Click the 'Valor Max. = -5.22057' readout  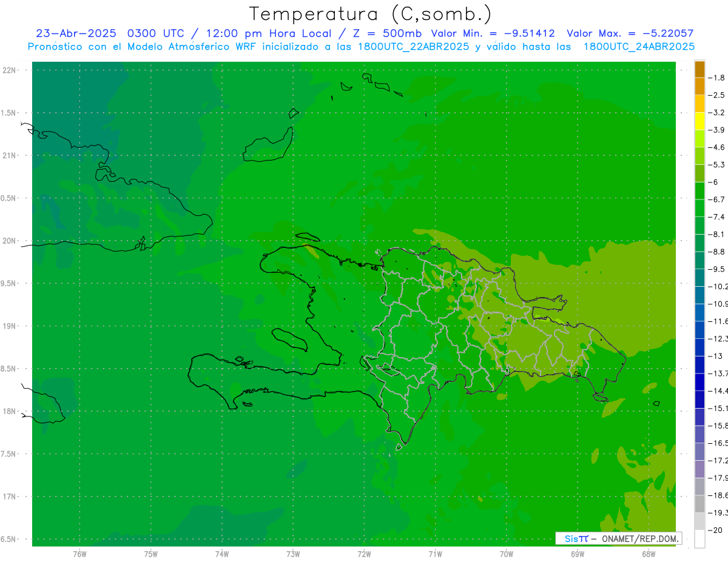point(630,33)
